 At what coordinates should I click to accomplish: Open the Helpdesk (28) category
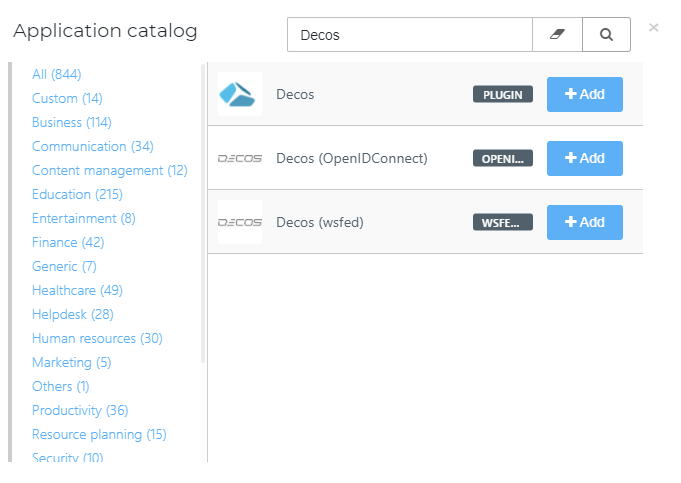[x=73, y=314]
